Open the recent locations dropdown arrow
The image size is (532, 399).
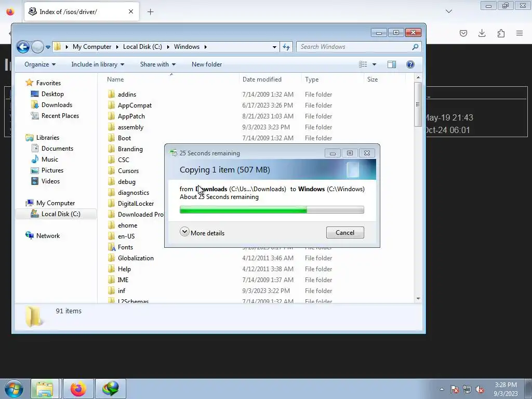[48, 47]
